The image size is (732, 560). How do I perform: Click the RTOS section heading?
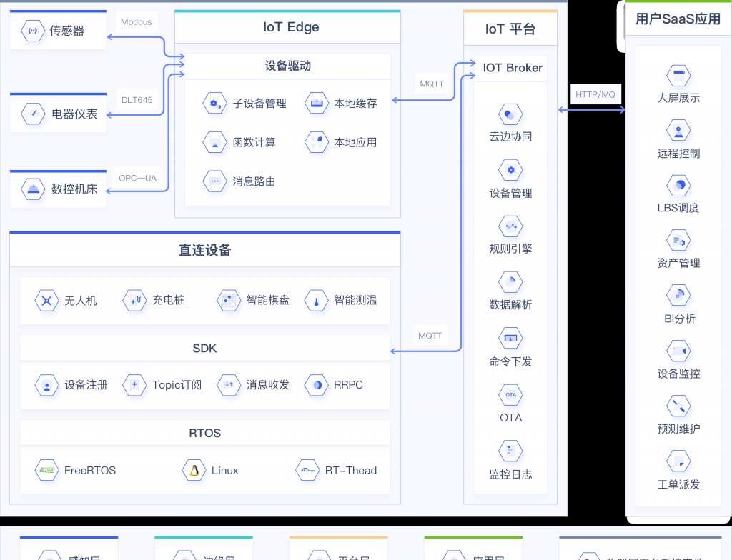(x=205, y=433)
